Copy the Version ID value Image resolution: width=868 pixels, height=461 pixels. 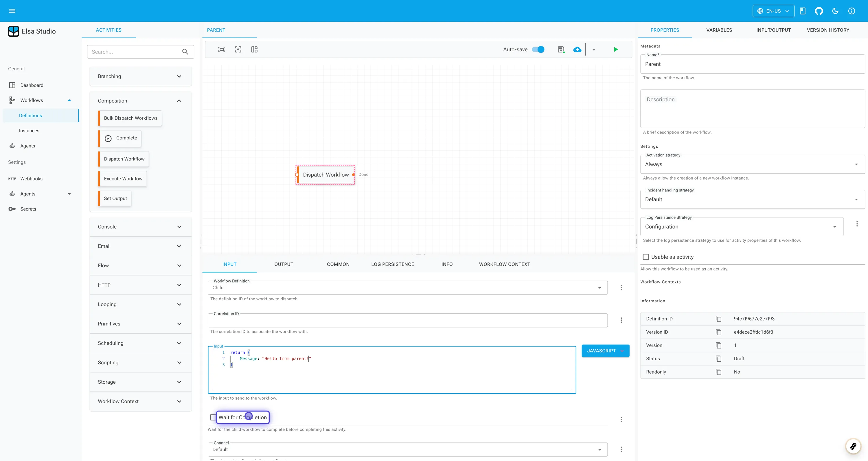click(718, 332)
